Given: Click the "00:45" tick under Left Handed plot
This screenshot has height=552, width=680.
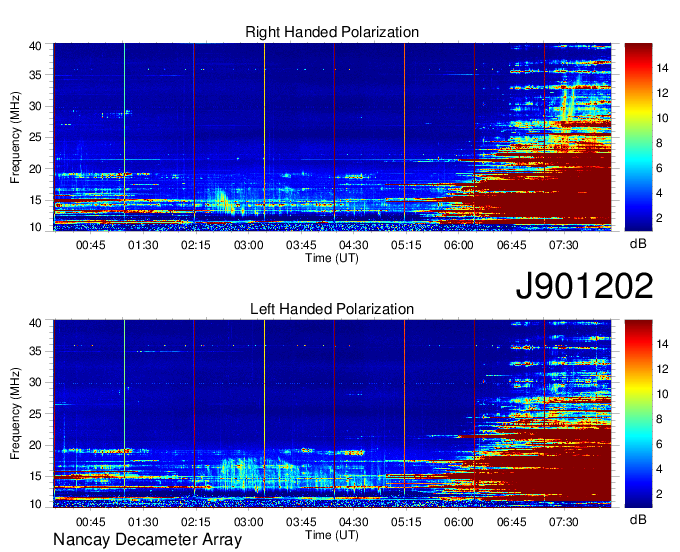Looking at the screenshot, I should coord(91,522).
